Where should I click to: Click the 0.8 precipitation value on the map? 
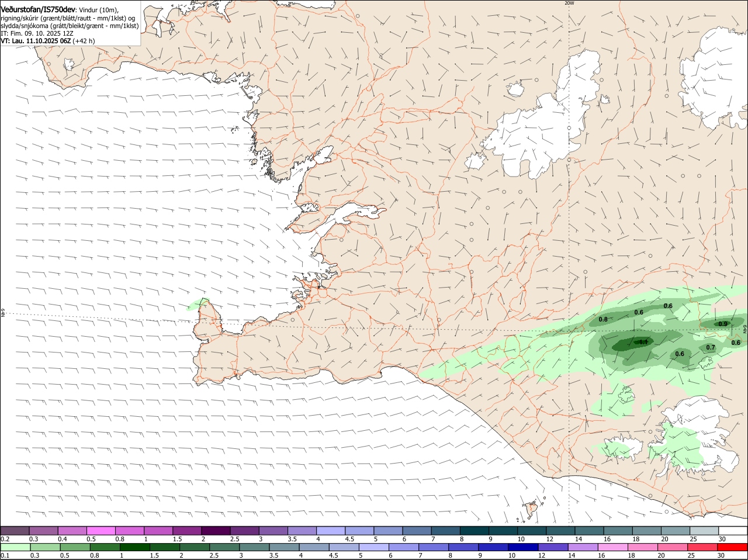(603, 319)
